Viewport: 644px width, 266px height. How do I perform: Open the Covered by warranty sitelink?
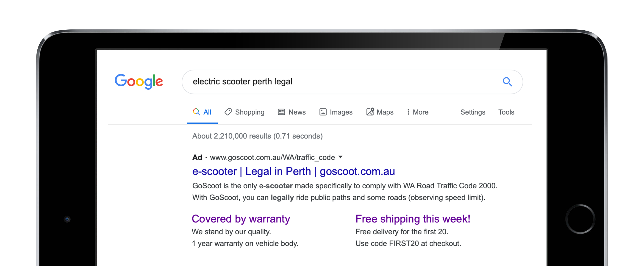coord(241,219)
